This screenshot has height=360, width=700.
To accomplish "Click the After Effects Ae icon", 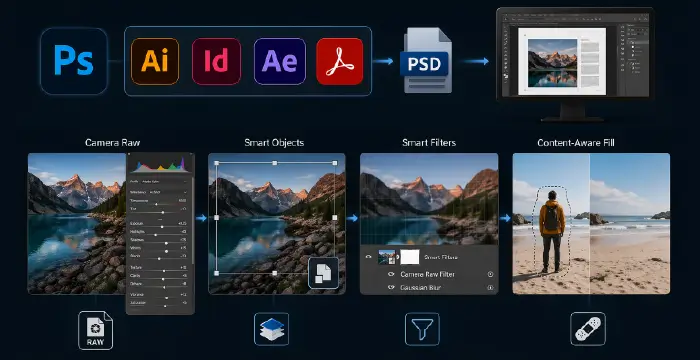I will coord(280,61).
